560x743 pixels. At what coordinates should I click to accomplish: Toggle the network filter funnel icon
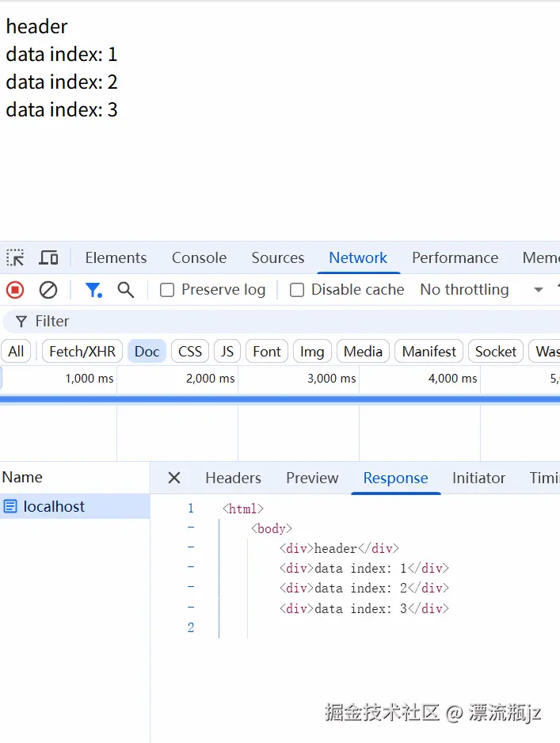point(93,290)
